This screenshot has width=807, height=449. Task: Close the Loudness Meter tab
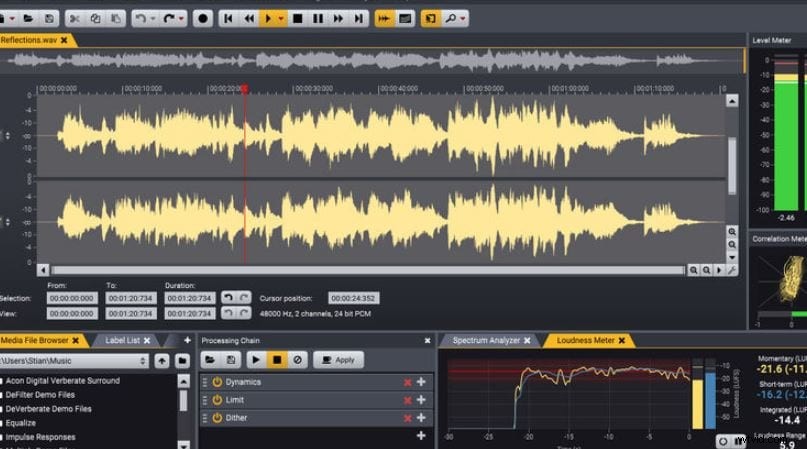[x=622, y=340]
